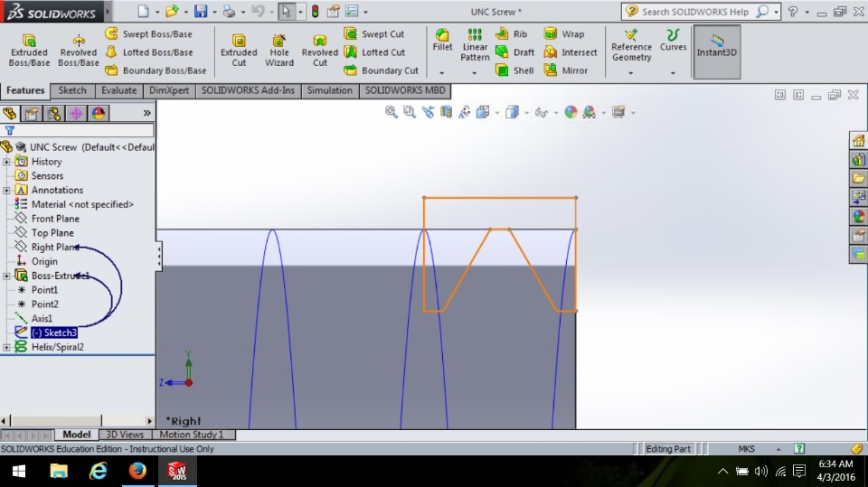
Task: Click the Save toolbar icon
Action: click(201, 11)
